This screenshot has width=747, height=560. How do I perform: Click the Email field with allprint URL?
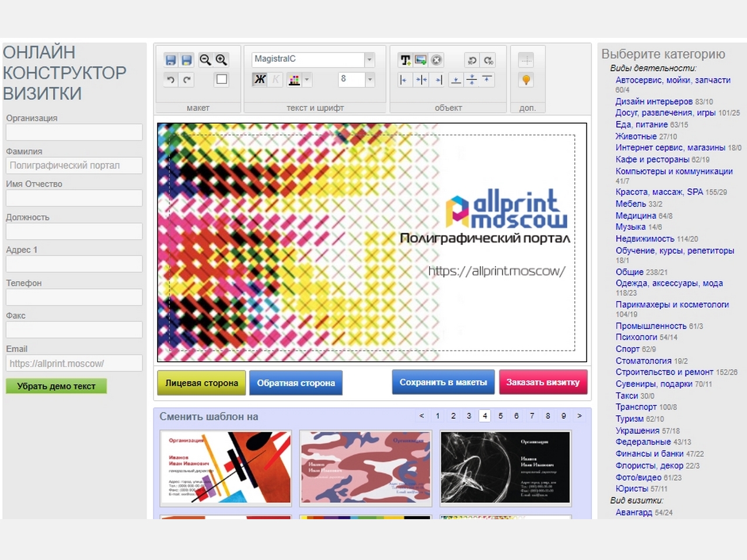tap(74, 363)
